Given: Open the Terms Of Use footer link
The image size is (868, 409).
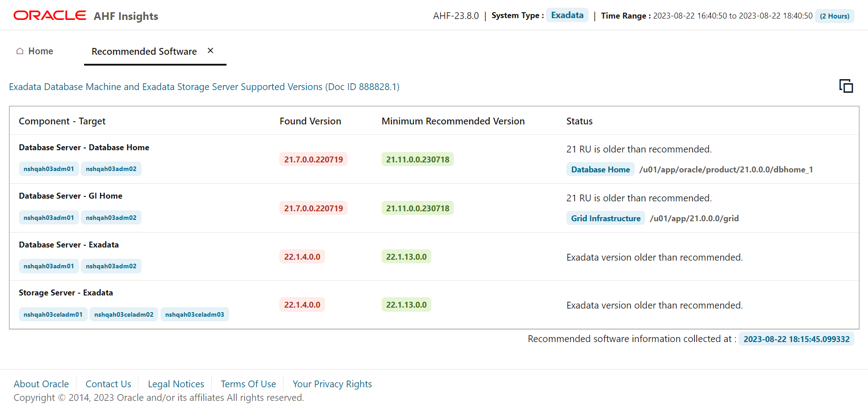Looking at the screenshot, I should pos(248,384).
